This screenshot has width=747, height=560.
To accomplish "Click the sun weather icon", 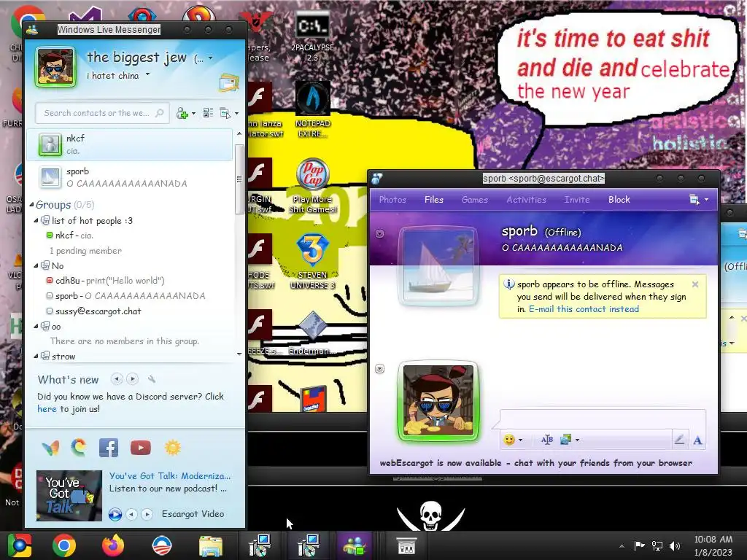I will (172, 448).
